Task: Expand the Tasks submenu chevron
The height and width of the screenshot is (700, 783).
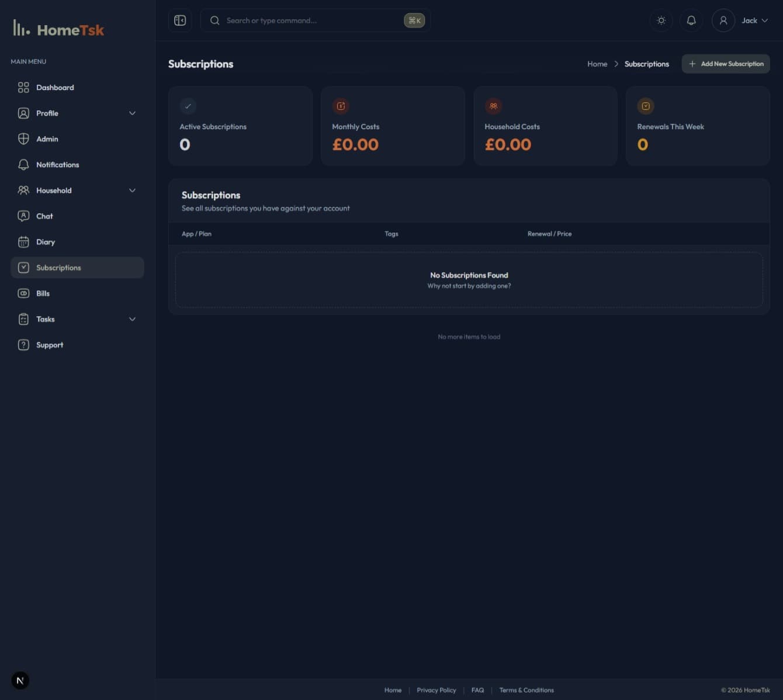Action: [x=132, y=319]
